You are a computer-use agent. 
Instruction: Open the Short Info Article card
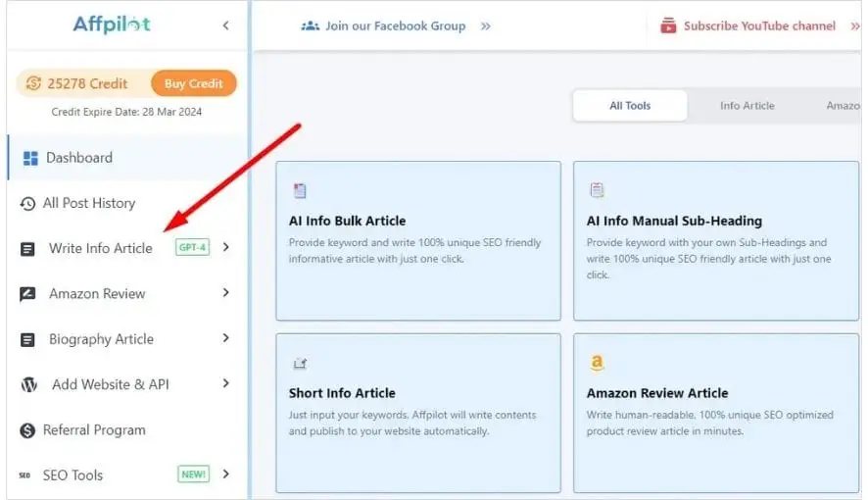coord(418,413)
